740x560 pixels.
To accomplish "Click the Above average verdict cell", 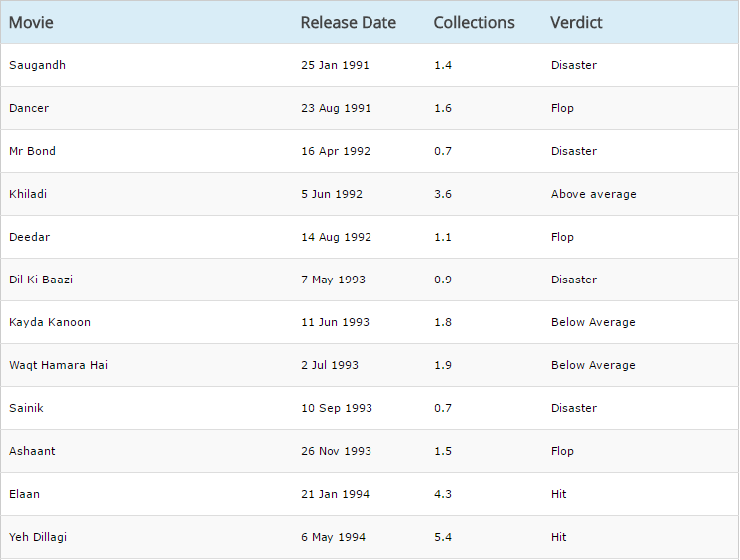I will pyautogui.click(x=593, y=194).
